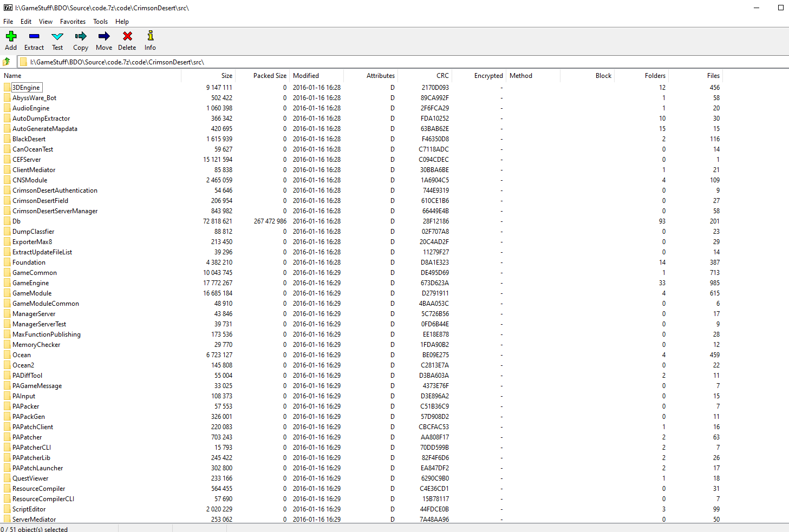The image size is (789, 532).
Task: Select the CanOceanTest folder row
Action: 362,149
